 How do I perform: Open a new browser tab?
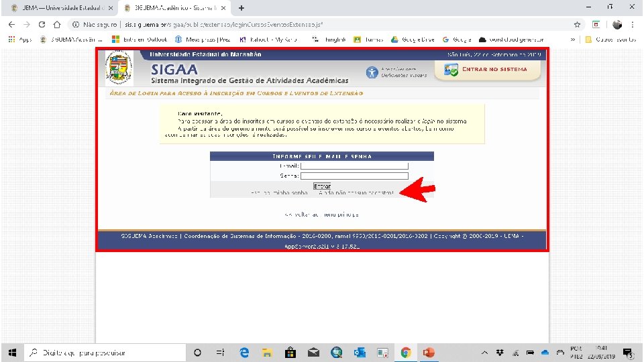click(241, 8)
